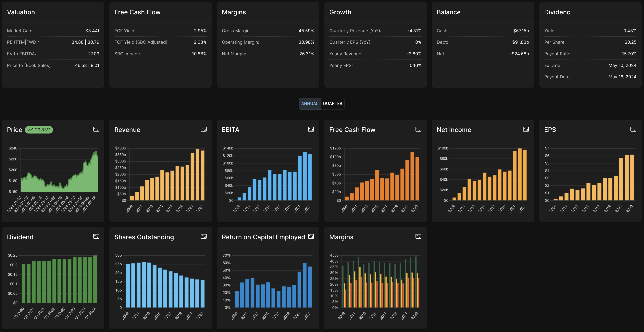
Task: Click the Balance card heading
Action: pyautogui.click(x=449, y=12)
